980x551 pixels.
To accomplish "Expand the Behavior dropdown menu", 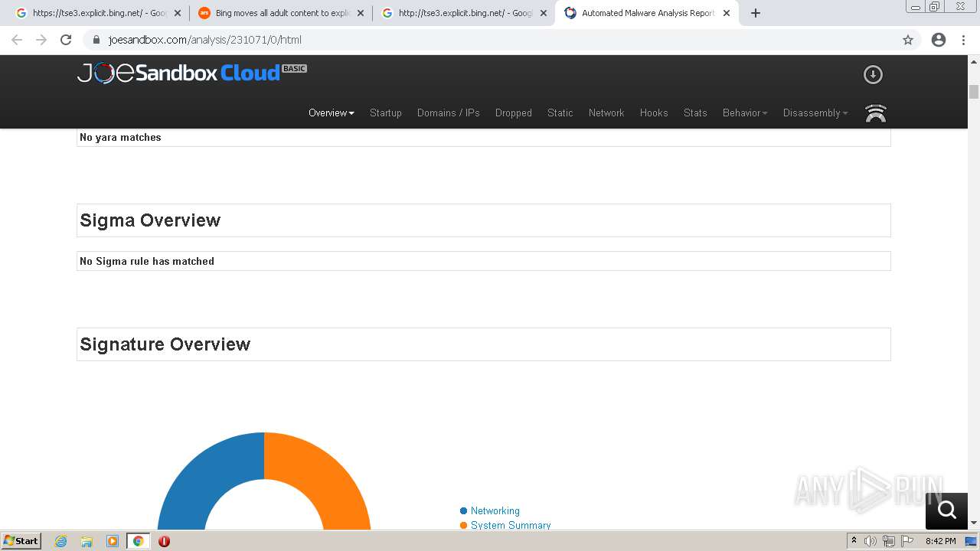I will point(745,112).
